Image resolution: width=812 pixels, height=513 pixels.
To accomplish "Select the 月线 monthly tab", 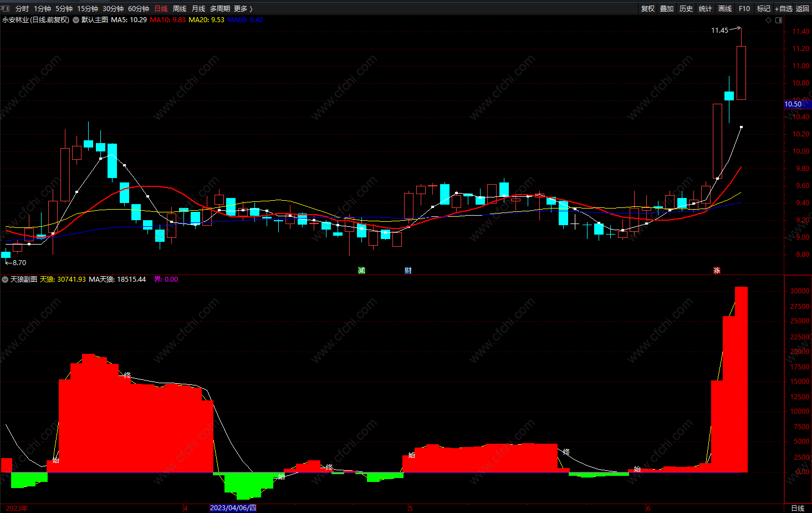I will point(198,8).
